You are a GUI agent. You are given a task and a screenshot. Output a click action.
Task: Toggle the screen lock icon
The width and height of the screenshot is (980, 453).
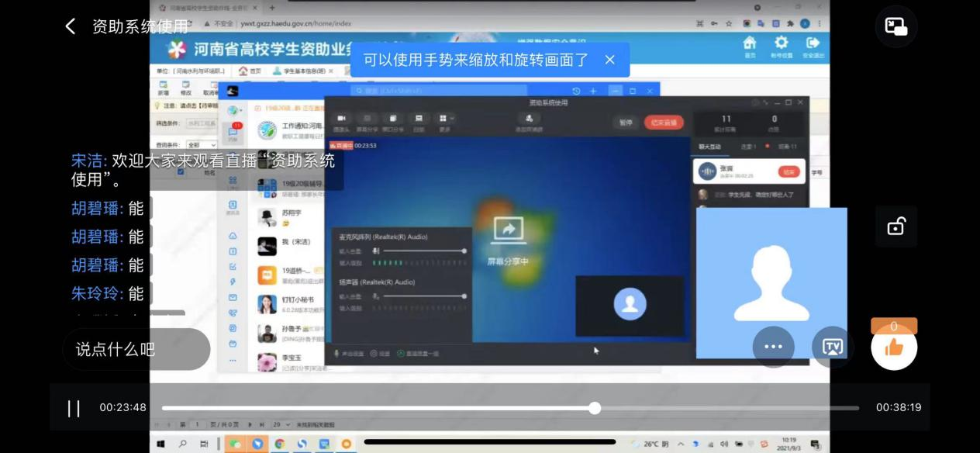895,226
